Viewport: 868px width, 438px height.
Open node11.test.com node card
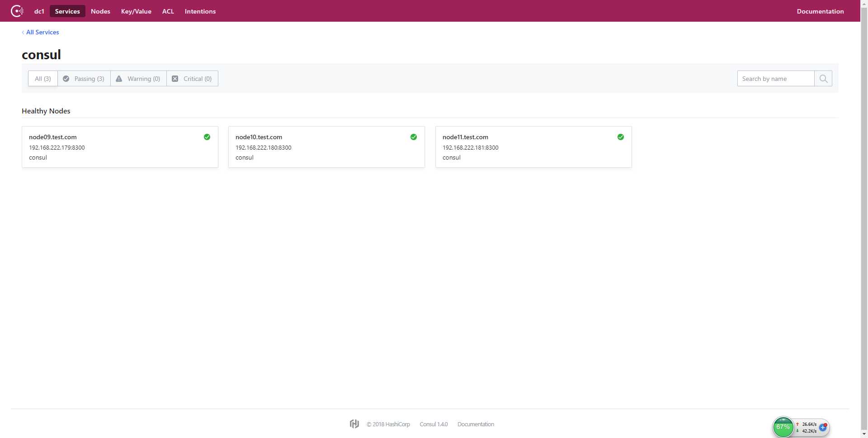click(533, 147)
